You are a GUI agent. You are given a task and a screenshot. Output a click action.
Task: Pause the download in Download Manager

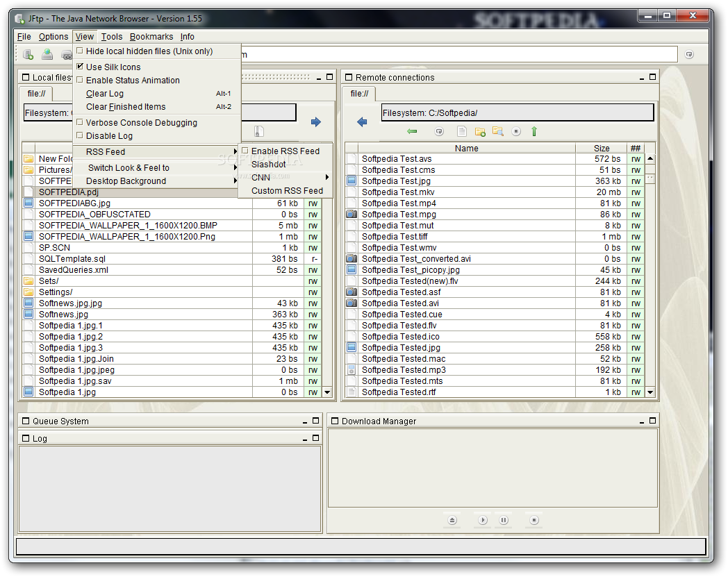pyautogui.click(x=504, y=519)
